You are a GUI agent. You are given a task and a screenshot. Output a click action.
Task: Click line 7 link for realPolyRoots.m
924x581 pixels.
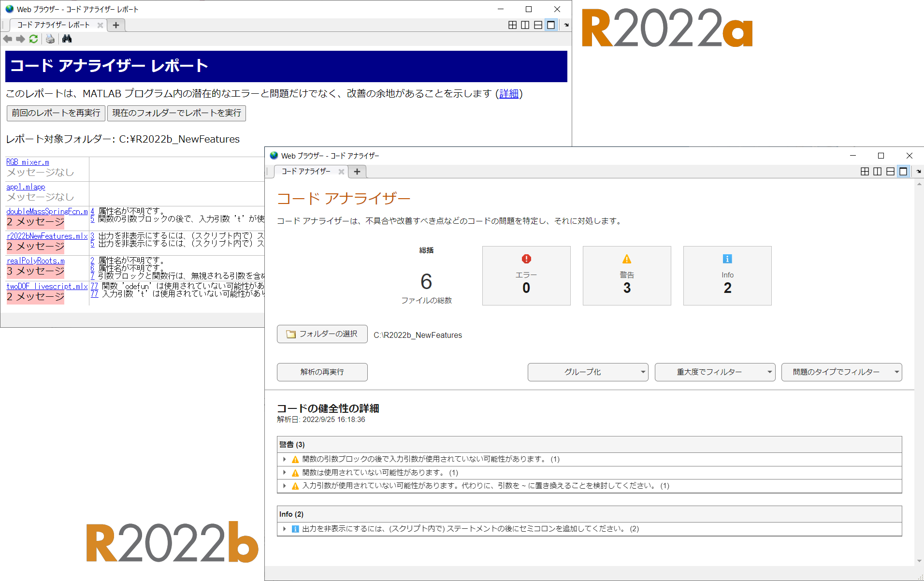click(92, 276)
